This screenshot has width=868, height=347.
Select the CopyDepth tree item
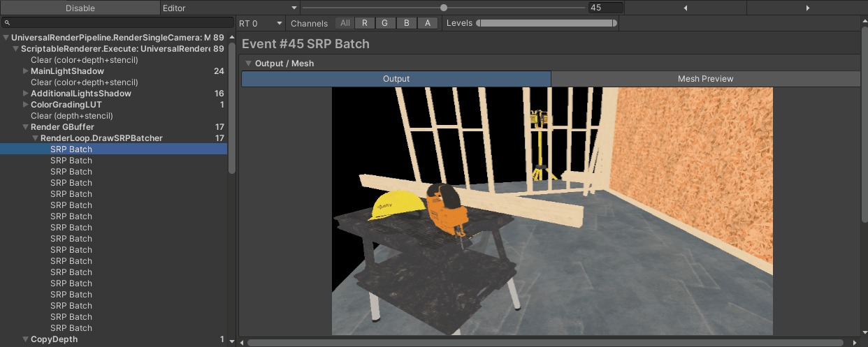(x=54, y=339)
